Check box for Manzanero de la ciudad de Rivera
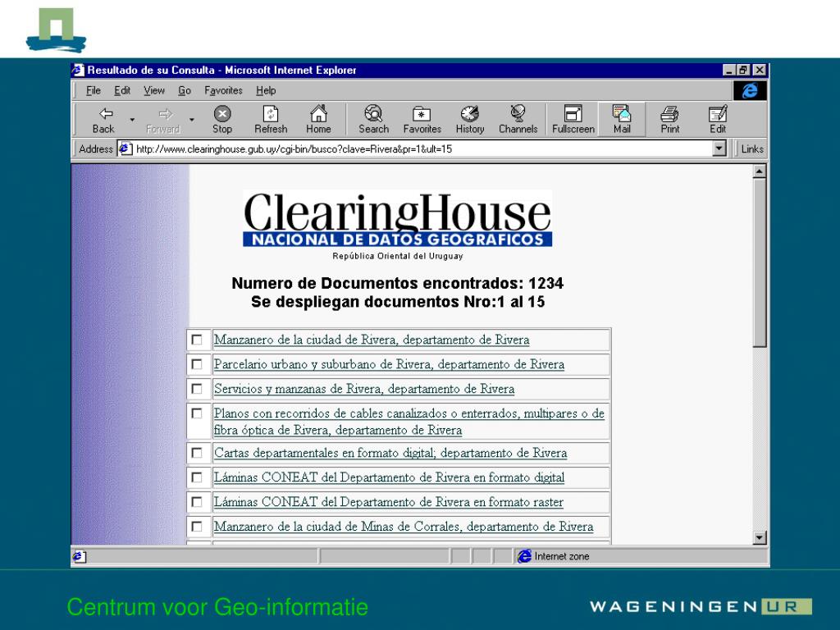 point(197,340)
